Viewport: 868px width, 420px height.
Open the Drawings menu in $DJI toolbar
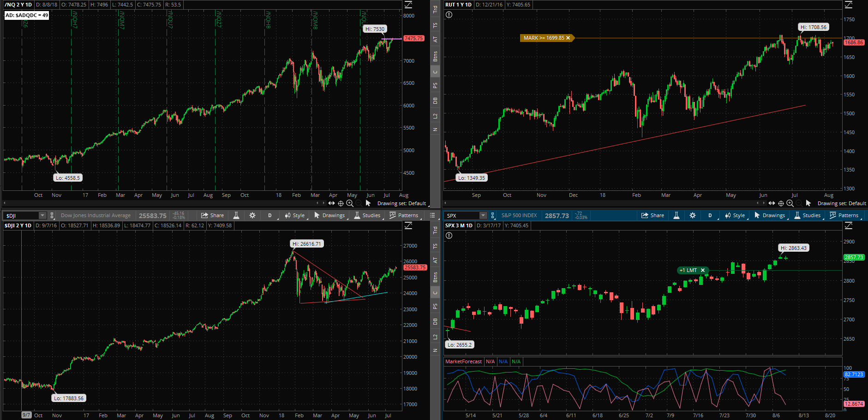(x=329, y=215)
